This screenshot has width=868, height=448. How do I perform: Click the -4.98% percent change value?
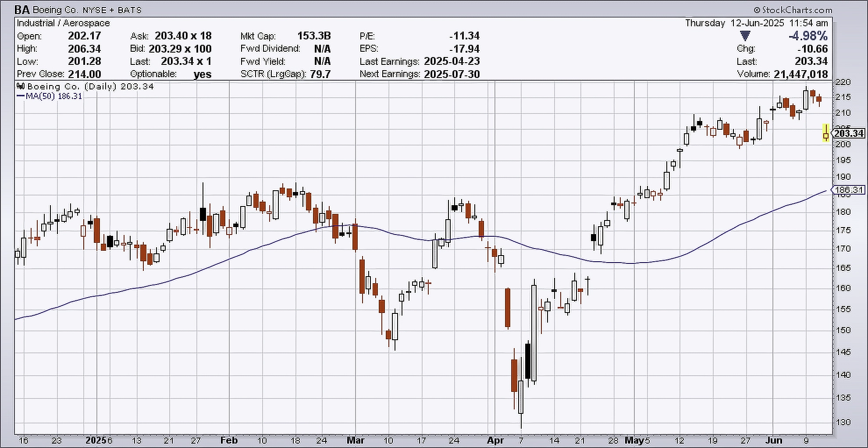pos(808,36)
